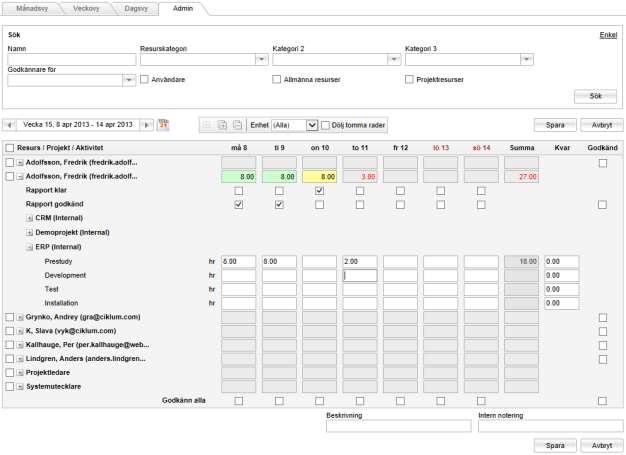Click the top Spara button
Screen dimensions: 626x455
point(555,125)
